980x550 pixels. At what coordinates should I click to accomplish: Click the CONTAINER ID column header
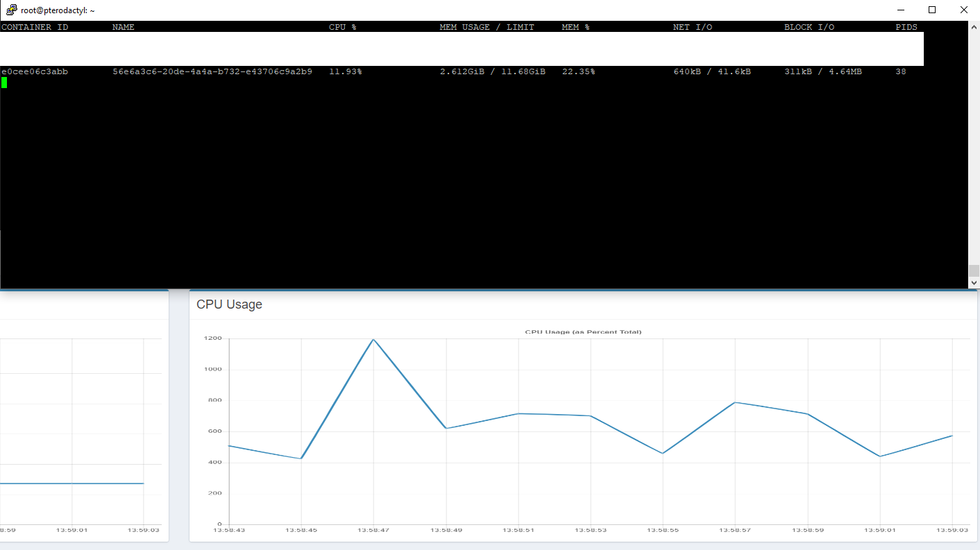35,27
